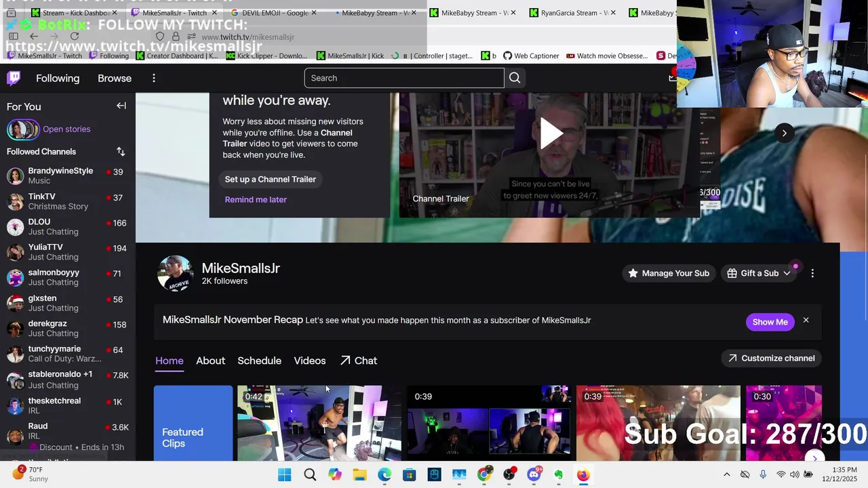Open tunchyymarie Call of Duty channel
Viewport: 868px width, 488px height.
click(68, 354)
